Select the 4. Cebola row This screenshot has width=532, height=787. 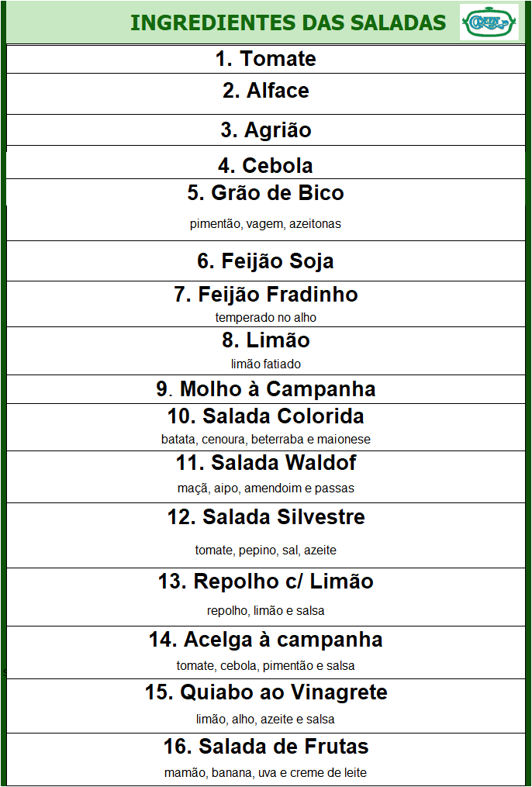tap(266, 163)
